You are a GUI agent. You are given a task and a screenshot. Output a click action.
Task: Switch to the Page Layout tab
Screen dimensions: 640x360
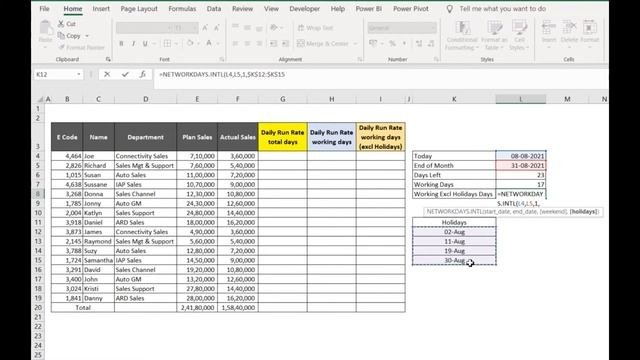pyautogui.click(x=139, y=9)
